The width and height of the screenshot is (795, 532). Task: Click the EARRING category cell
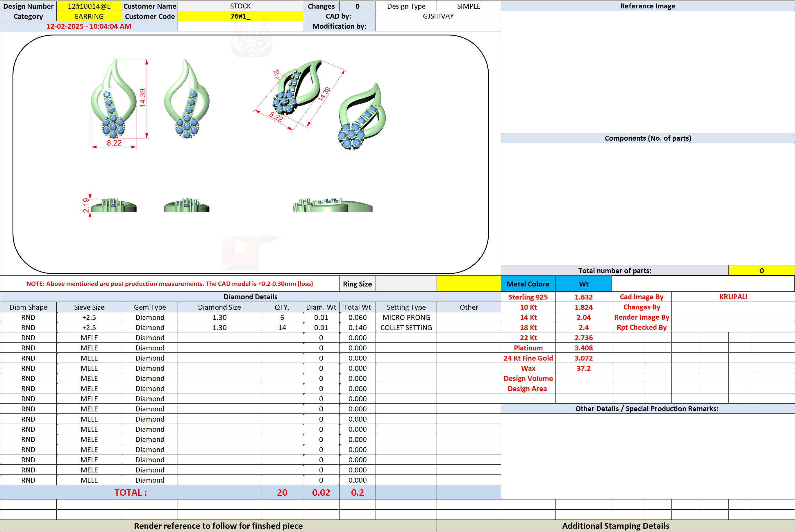point(89,16)
